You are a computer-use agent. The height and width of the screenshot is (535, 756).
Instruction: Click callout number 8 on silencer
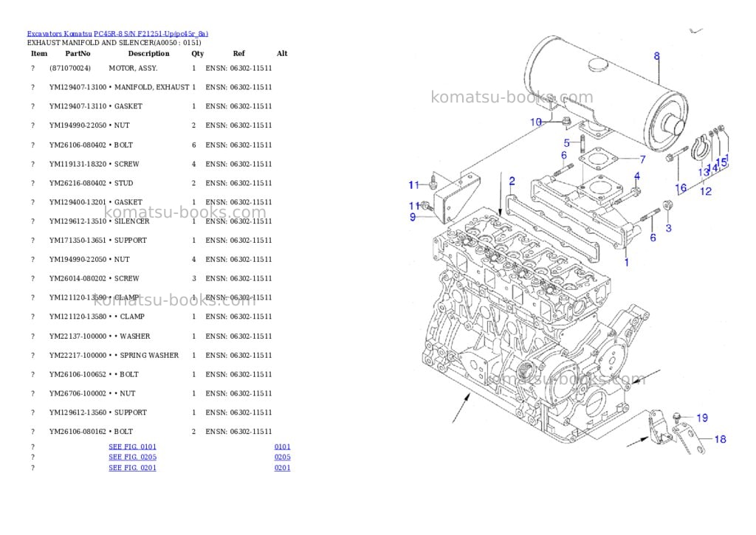pos(656,56)
